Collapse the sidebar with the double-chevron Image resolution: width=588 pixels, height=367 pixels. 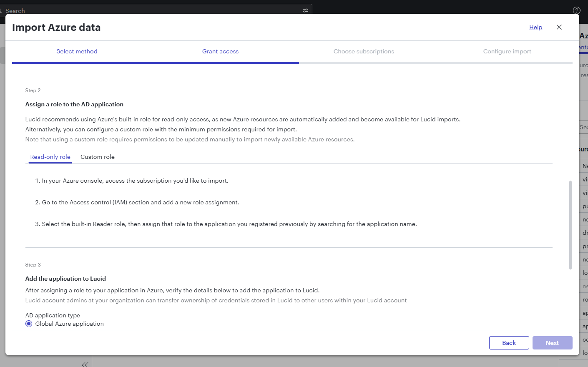click(x=85, y=364)
